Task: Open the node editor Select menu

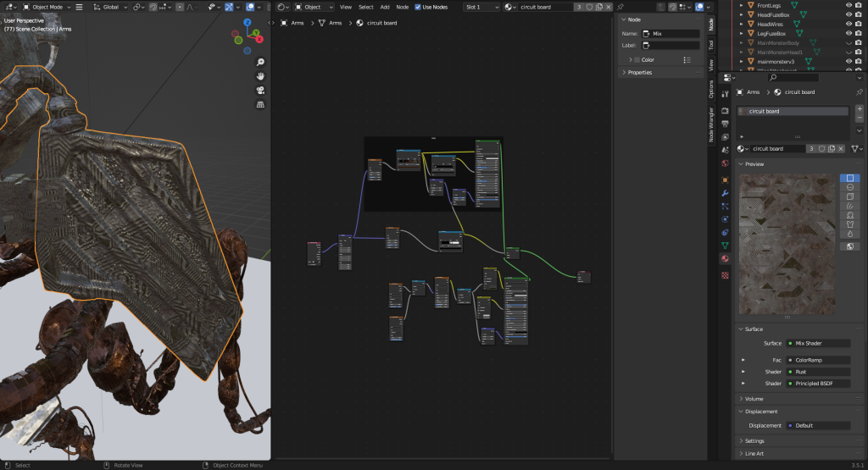Action: click(x=366, y=7)
